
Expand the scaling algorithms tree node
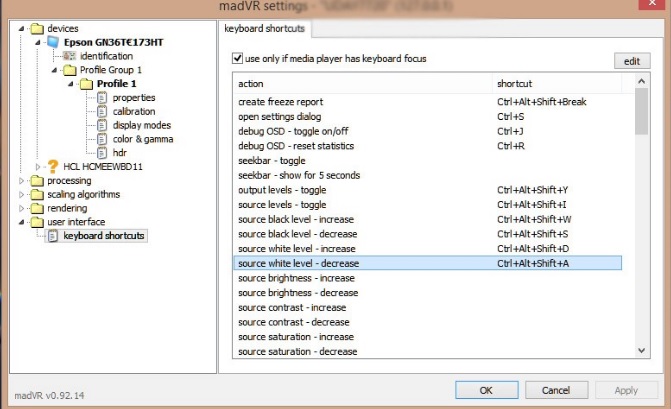(23, 194)
